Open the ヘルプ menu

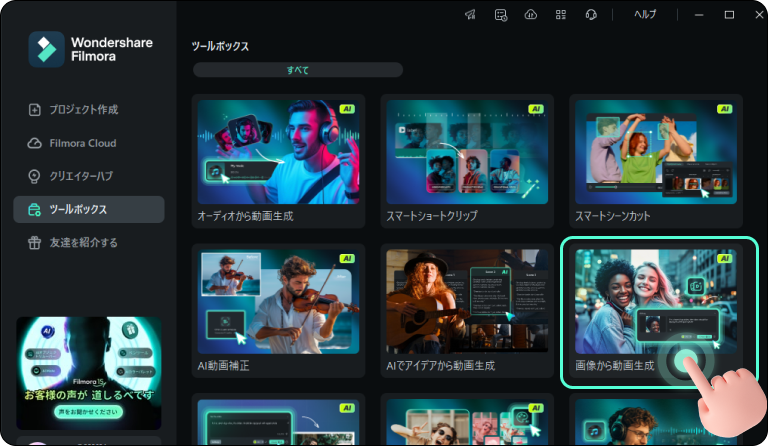(646, 15)
